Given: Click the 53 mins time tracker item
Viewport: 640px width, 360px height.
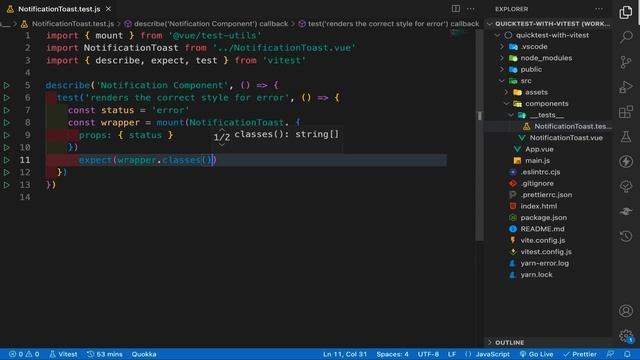Looking at the screenshot, I should tap(105, 354).
